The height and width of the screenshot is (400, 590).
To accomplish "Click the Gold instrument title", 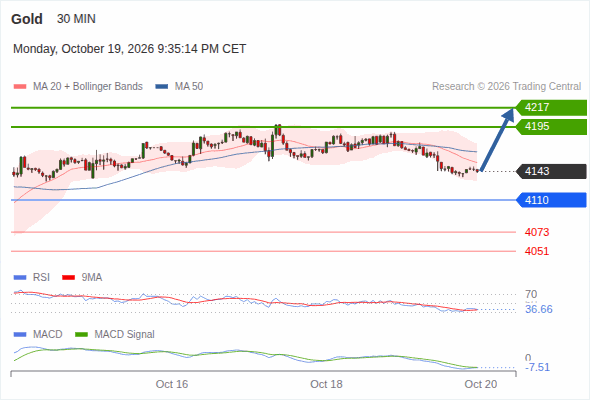I will coord(27,19).
